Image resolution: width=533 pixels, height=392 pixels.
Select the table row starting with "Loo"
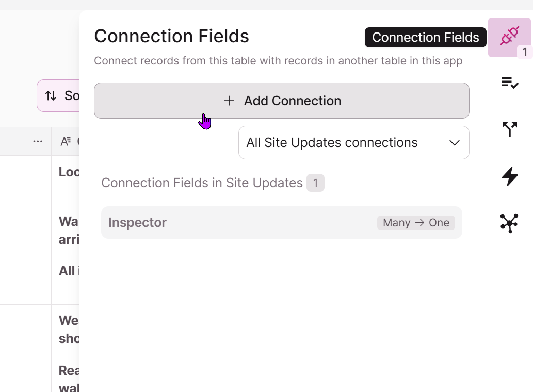pyautogui.click(x=40, y=181)
